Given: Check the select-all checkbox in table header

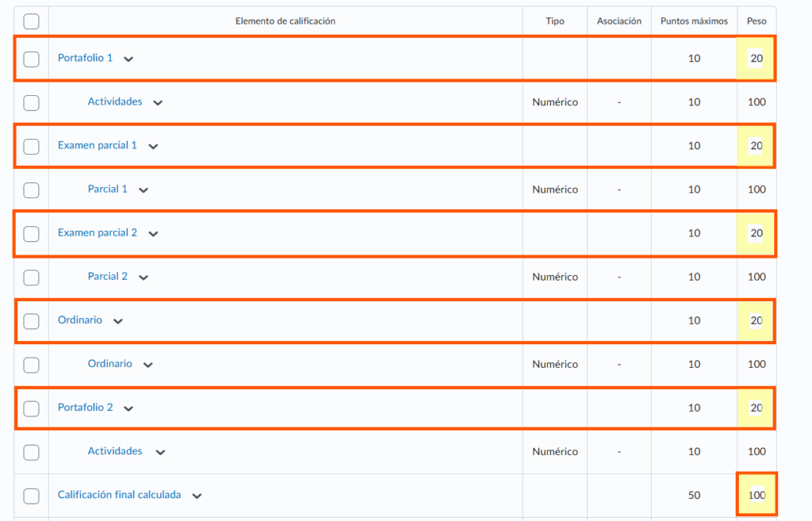Looking at the screenshot, I should [x=32, y=21].
